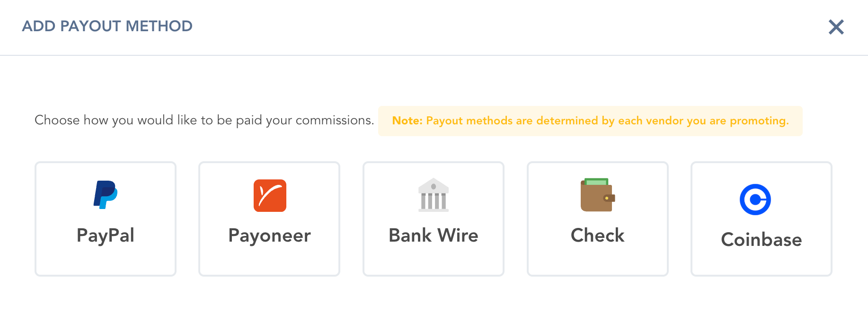Image resolution: width=868 pixels, height=331 pixels.
Task: Select the Payoneer text label
Action: [269, 235]
